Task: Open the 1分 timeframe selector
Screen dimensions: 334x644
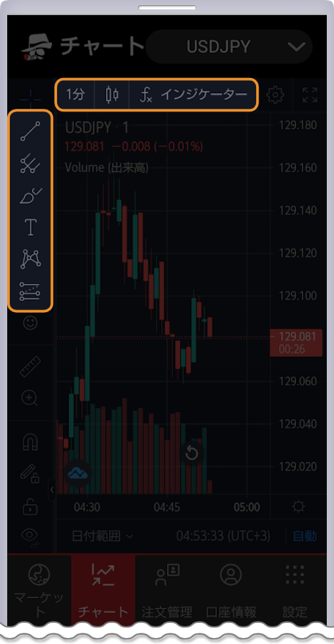Action: 75,95
